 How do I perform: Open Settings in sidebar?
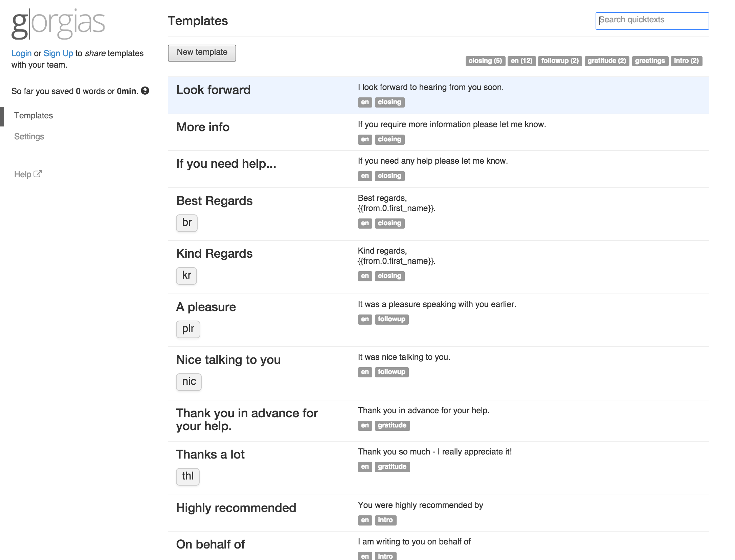tap(29, 137)
